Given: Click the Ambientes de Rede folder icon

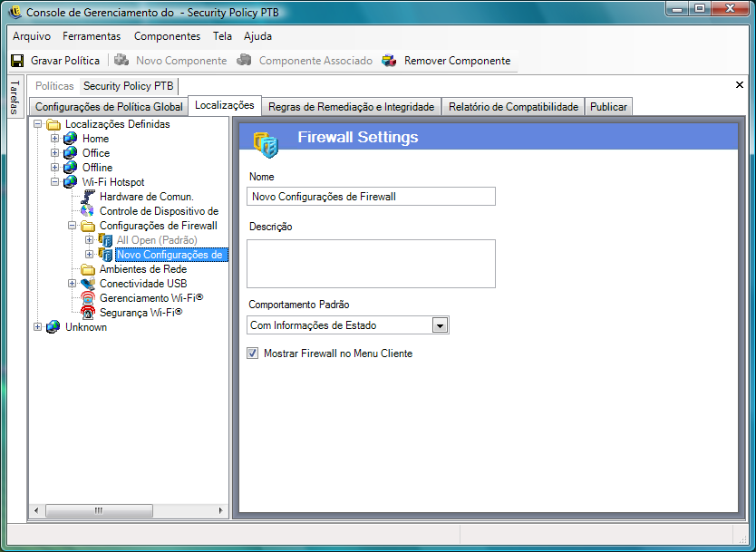Looking at the screenshot, I should pos(88,269).
